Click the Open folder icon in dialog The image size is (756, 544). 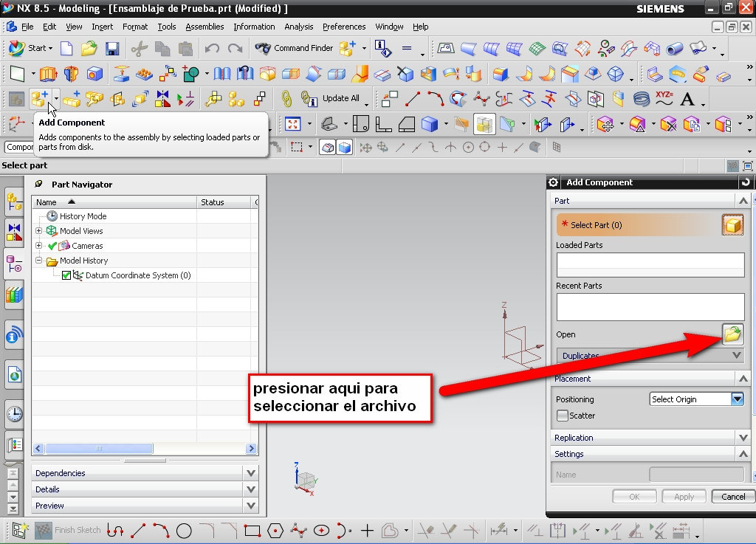click(x=732, y=334)
